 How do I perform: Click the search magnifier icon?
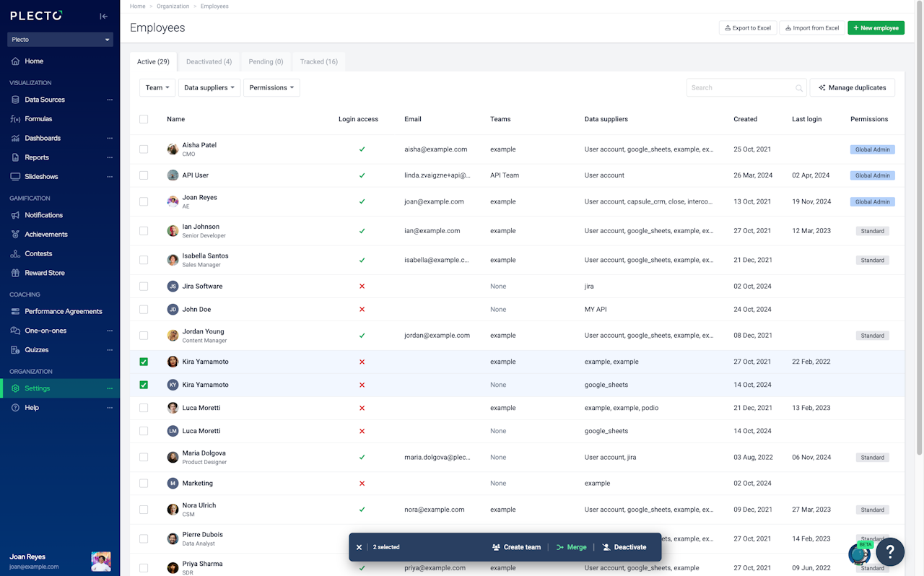[x=799, y=88]
